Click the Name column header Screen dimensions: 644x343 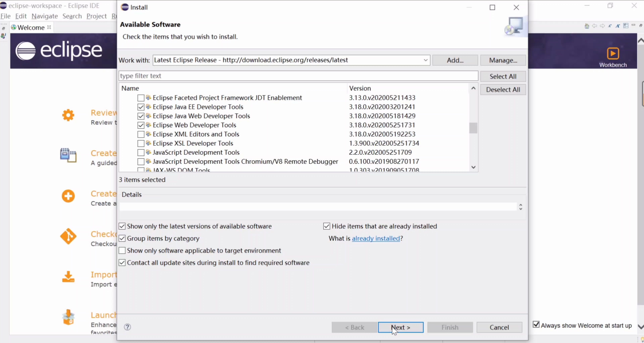click(x=233, y=88)
